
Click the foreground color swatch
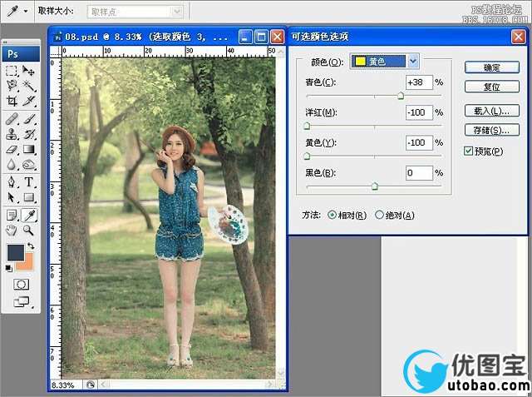(x=16, y=252)
